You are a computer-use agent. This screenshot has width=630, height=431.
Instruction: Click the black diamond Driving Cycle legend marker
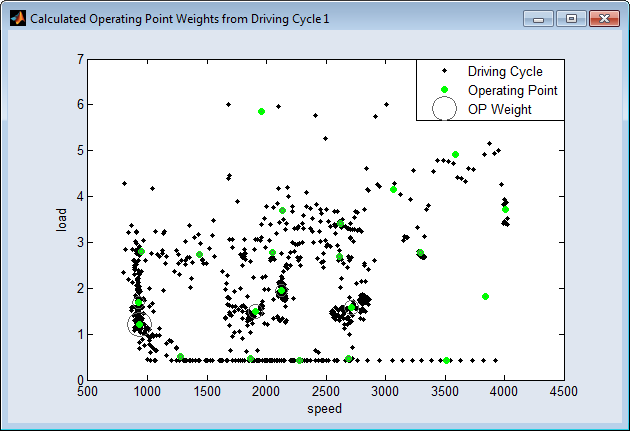point(443,72)
